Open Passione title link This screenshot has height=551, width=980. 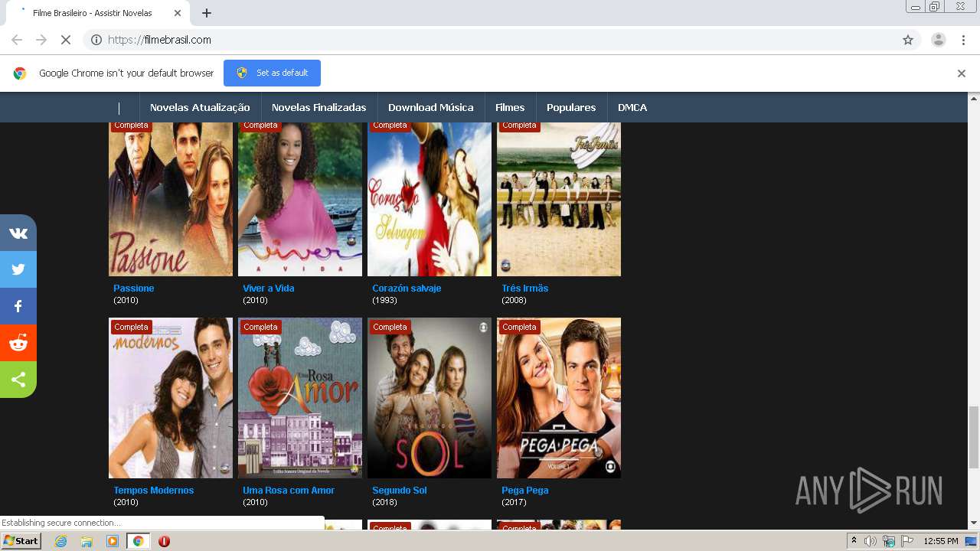[x=134, y=289]
